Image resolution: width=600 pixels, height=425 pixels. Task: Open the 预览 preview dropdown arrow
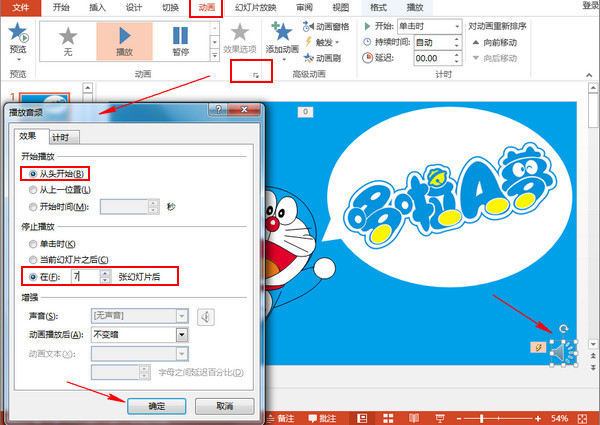[x=18, y=60]
